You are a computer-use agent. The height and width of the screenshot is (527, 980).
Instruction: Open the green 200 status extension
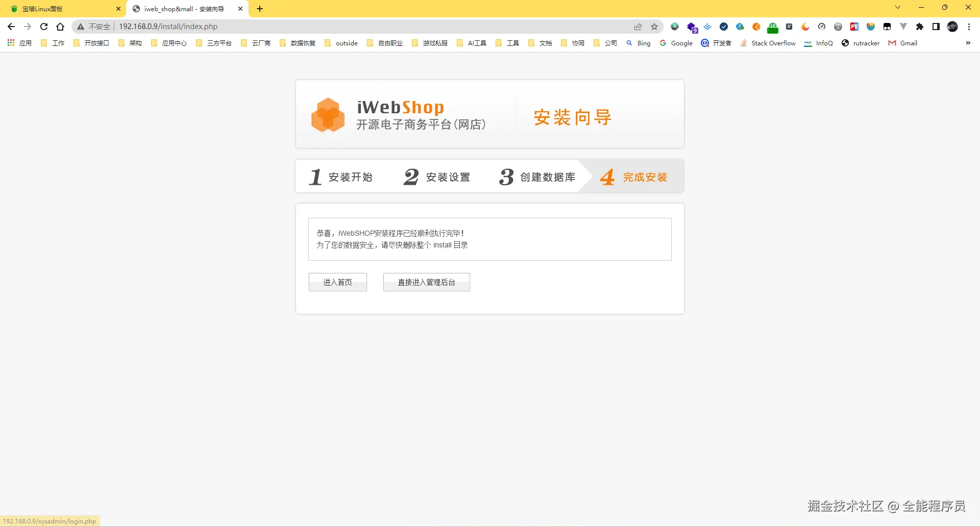pos(773,27)
